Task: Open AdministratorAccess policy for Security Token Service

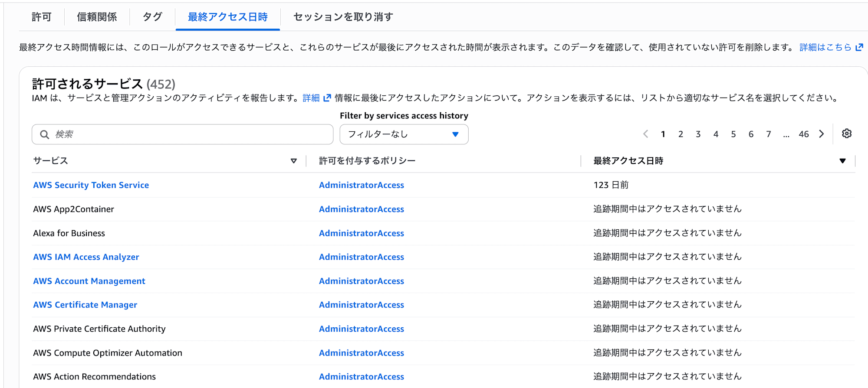Action: 362,185
